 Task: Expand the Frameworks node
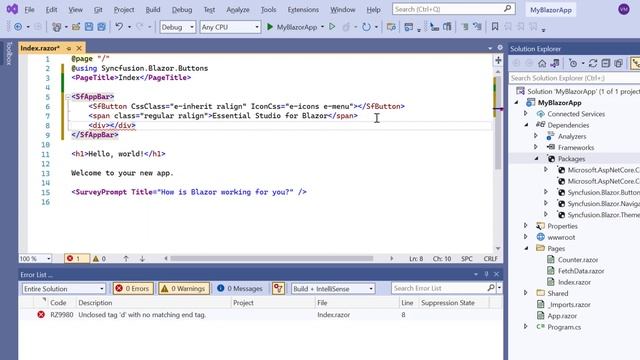pyautogui.click(x=536, y=147)
